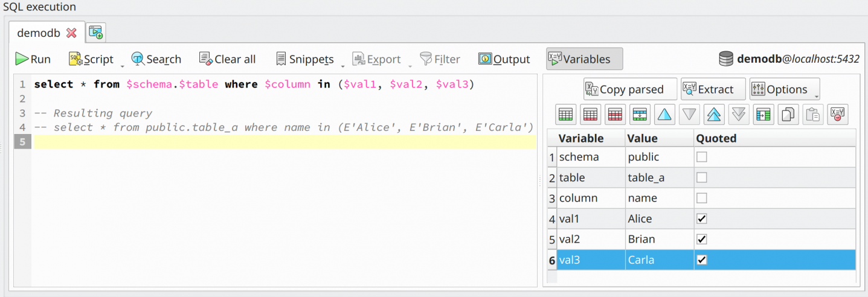The height and width of the screenshot is (297, 868).
Task: Click the clear all rows red table icon
Action: pos(615,114)
